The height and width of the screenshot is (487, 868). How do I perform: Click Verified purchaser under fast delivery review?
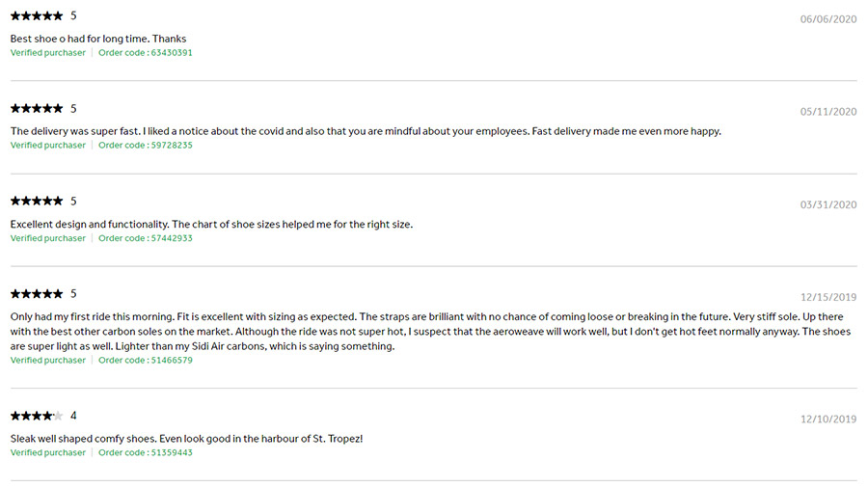pyautogui.click(x=48, y=145)
